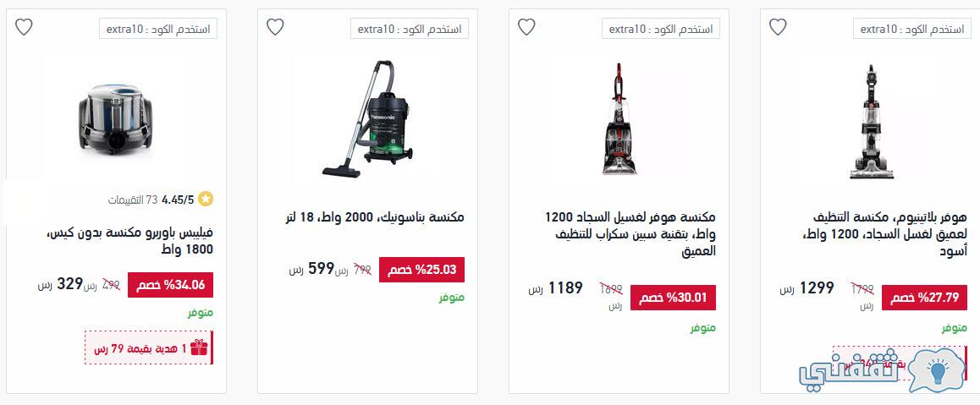The height and width of the screenshot is (405, 980).
Task: View red Hoover carpet washer image
Action: 619,118
